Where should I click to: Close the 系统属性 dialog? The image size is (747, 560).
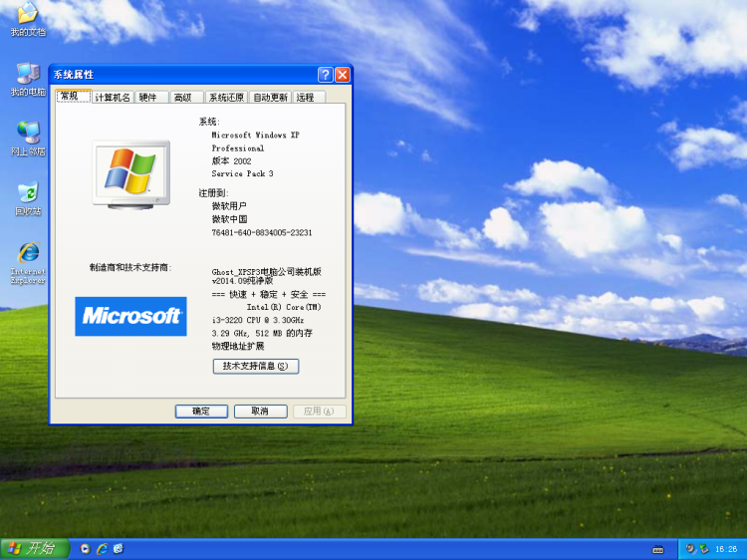coord(343,75)
